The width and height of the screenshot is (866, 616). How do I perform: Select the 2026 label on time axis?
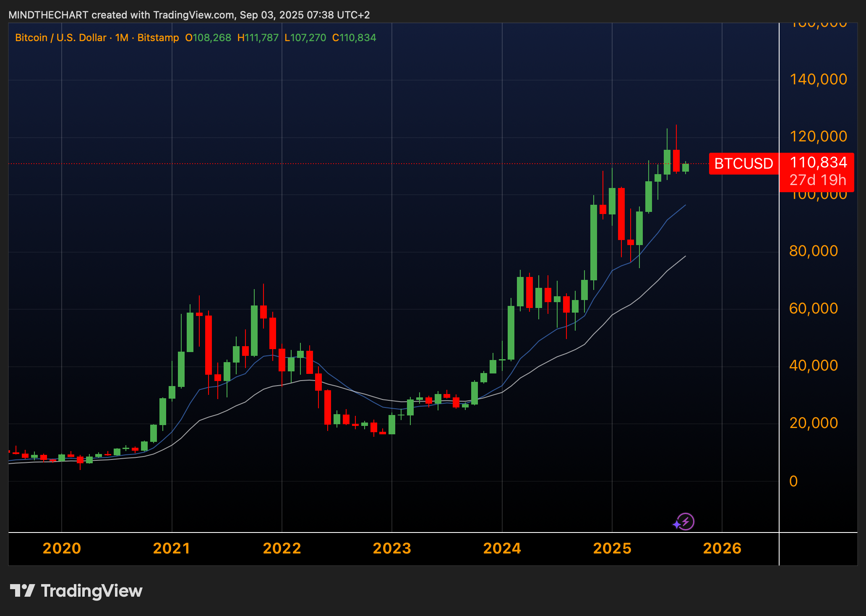[722, 548]
